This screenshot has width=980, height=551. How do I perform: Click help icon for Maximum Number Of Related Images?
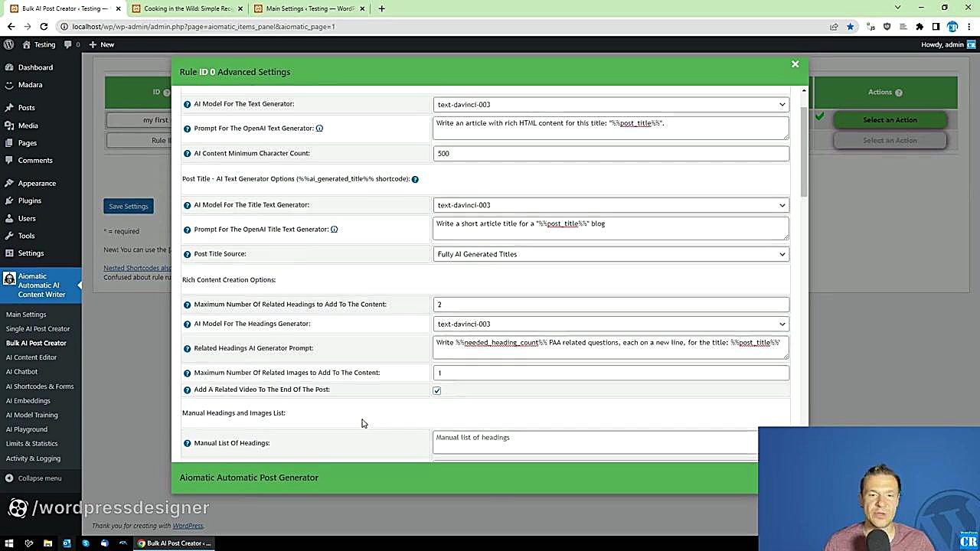pyautogui.click(x=187, y=373)
